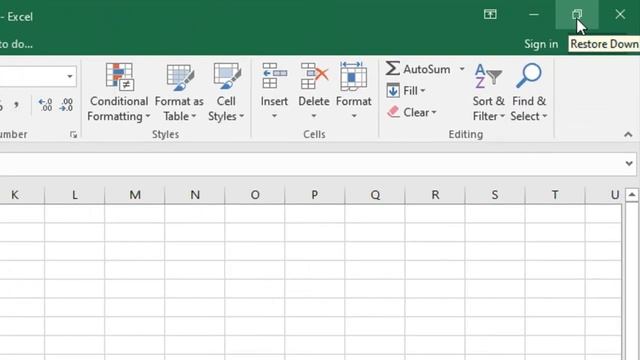The image size is (640, 360).
Task: Open the Clear eraser menu
Action: (412, 112)
